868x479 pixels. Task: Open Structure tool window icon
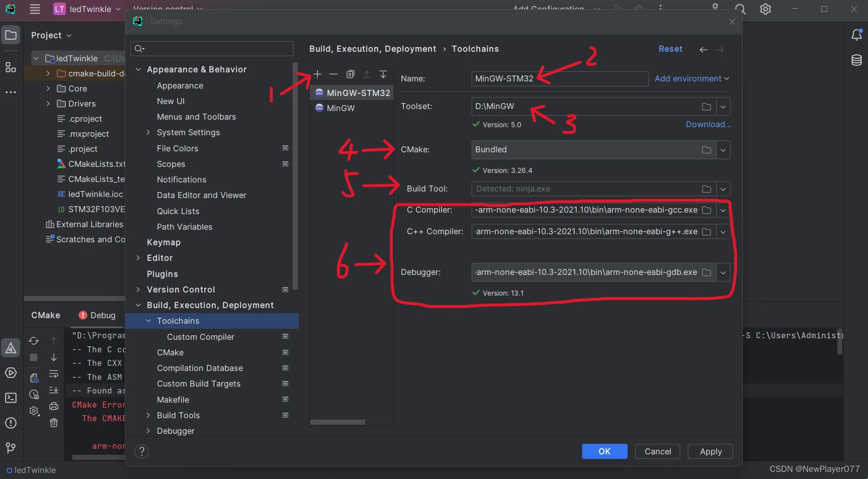[11, 67]
